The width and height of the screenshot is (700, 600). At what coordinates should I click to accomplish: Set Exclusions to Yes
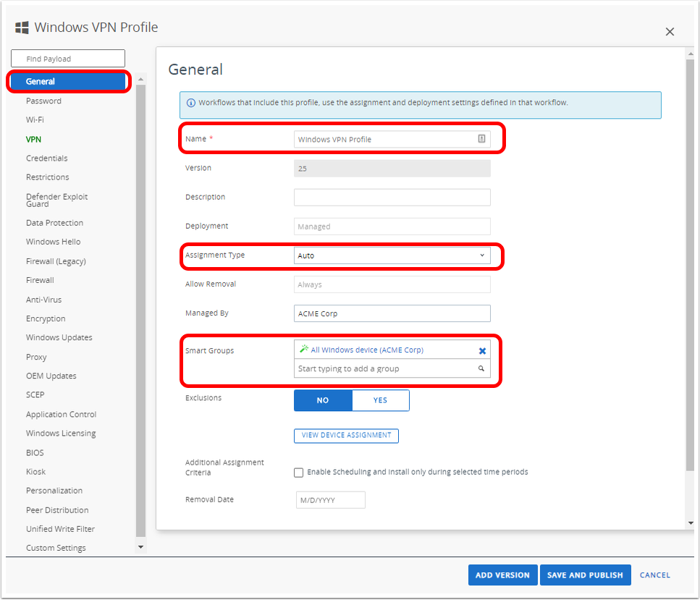point(380,400)
